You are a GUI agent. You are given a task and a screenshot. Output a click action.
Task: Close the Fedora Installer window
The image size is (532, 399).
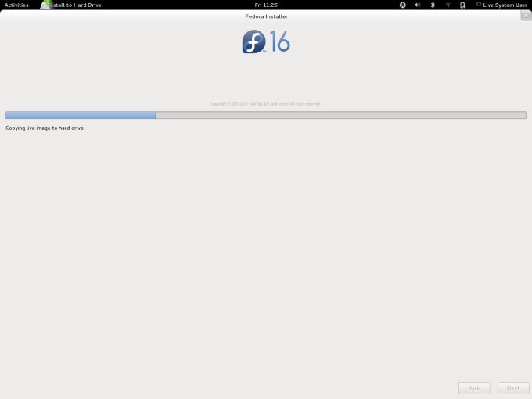point(526,16)
